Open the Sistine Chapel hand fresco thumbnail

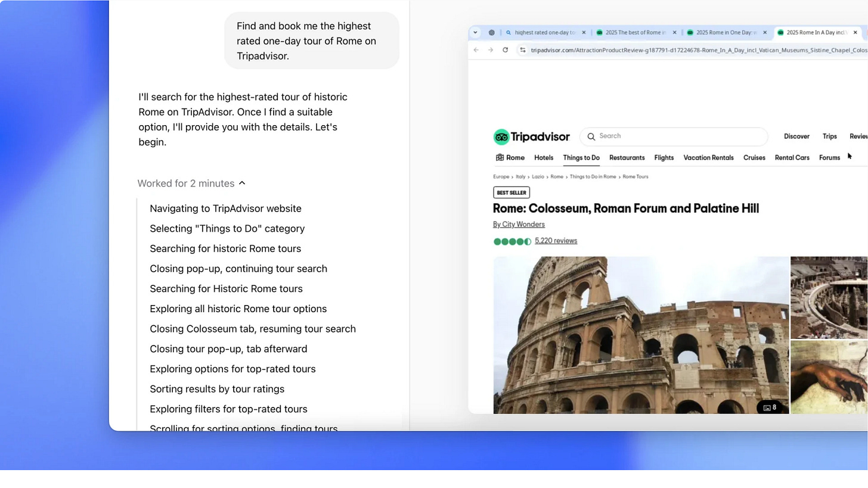click(829, 377)
